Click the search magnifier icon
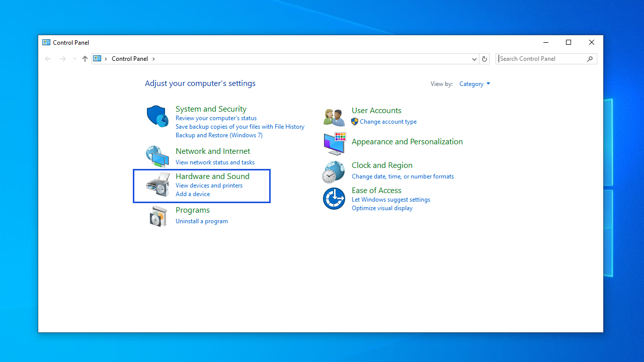Viewport: 644px width, 362px height. click(x=590, y=59)
